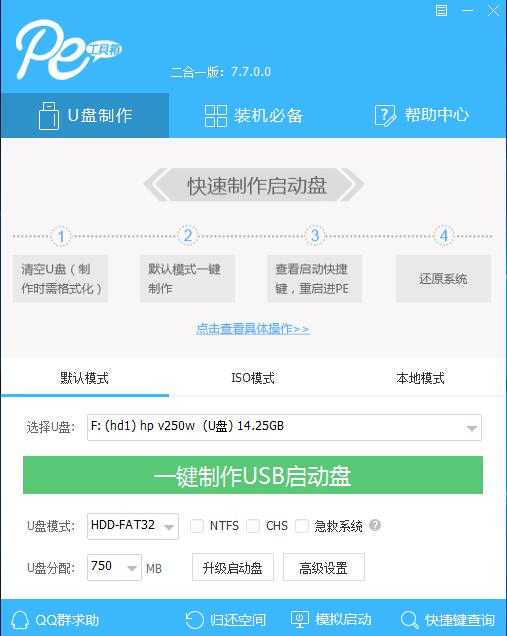Tick the CHS checkbox

[x=253, y=526]
